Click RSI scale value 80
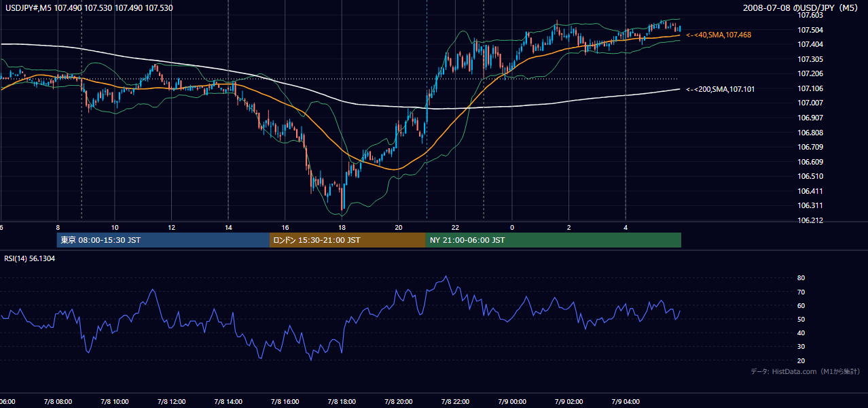The height and width of the screenshot is (408, 868). click(x=801, y=278)
